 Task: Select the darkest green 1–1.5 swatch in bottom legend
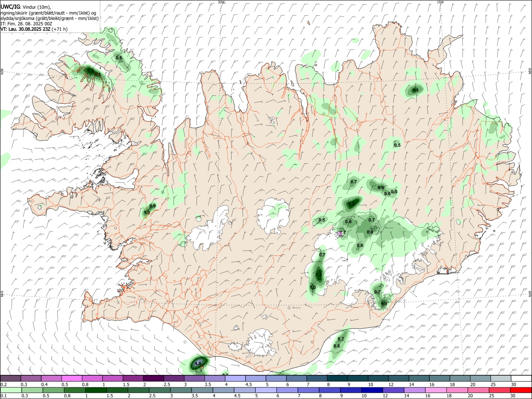coord(96,390)
